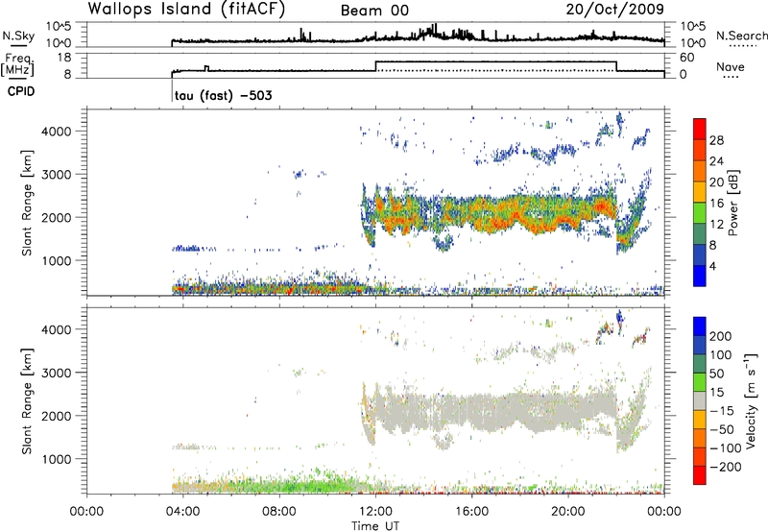Image resolution: width=768 pixels, height=532 pixels.
Task: Select the 'N.Search' legend label
Action: pyautogui.click(x=741, y=36)
